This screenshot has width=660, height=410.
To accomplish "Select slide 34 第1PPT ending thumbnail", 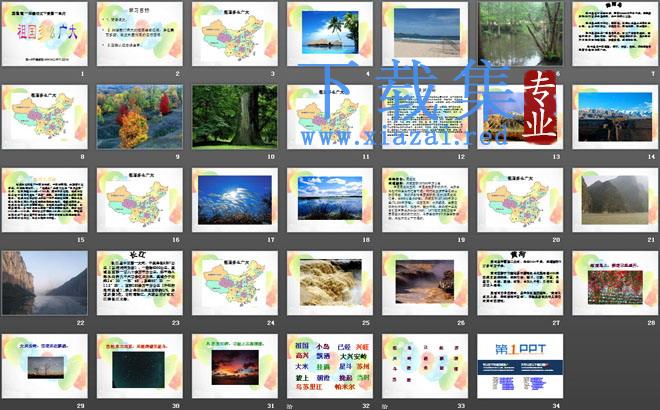I will 520,366.
